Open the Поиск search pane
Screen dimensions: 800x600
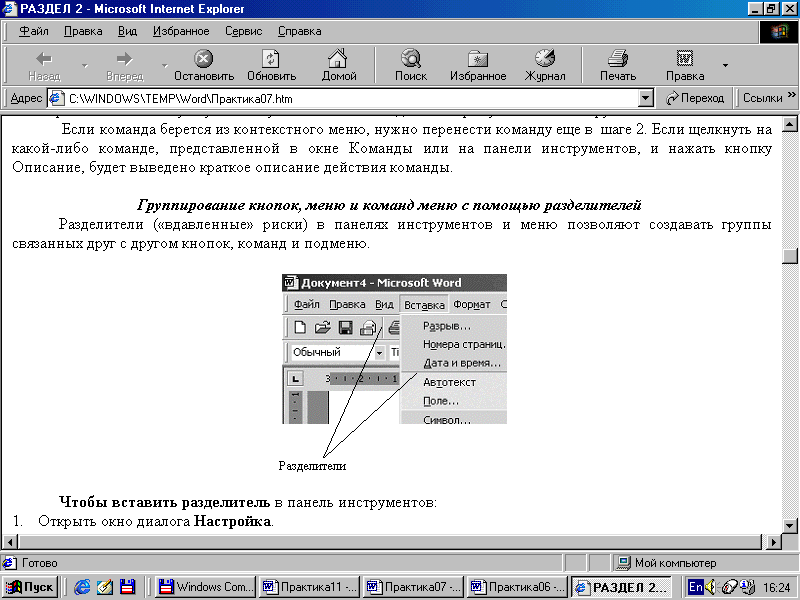pyautogui.click(x=410, y=65)
